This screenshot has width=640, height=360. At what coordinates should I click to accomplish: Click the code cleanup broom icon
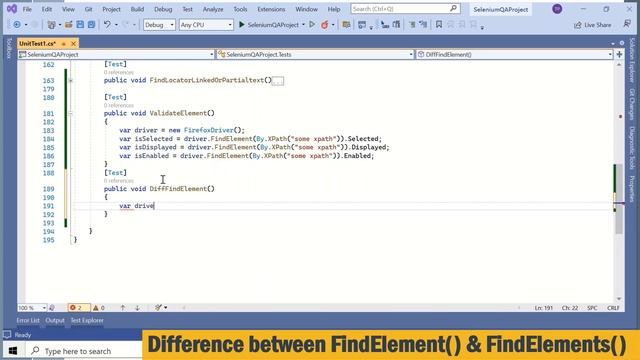pos(158,307)
